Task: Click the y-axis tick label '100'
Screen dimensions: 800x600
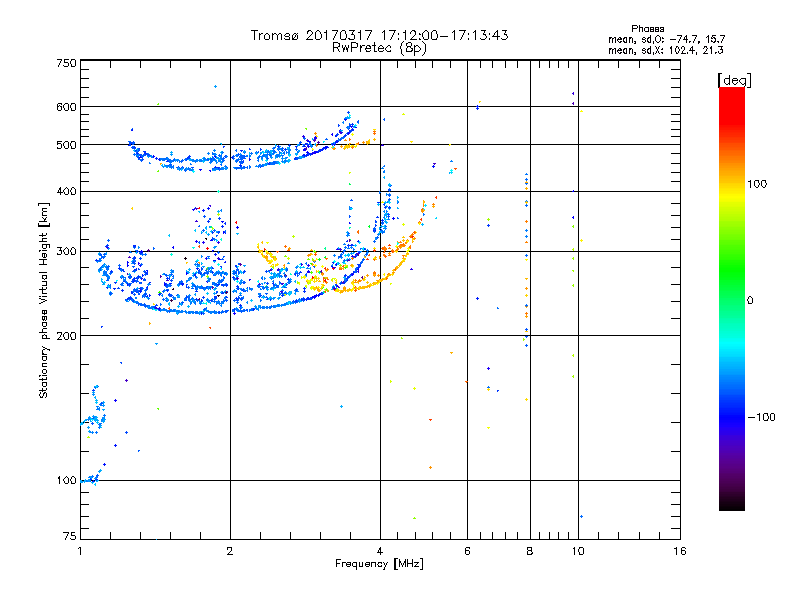Action: pyautogui.click(x=66, y=480)
